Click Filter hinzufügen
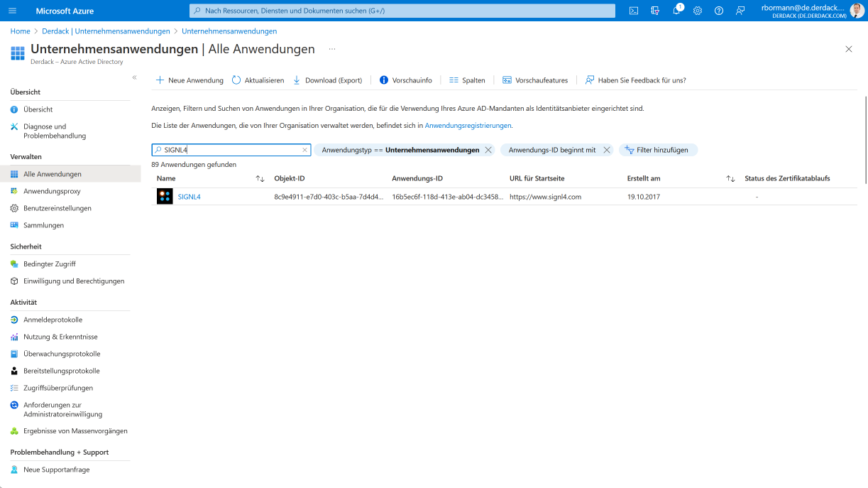The width and height of the screenshot is (868, 488). [658, 150]
